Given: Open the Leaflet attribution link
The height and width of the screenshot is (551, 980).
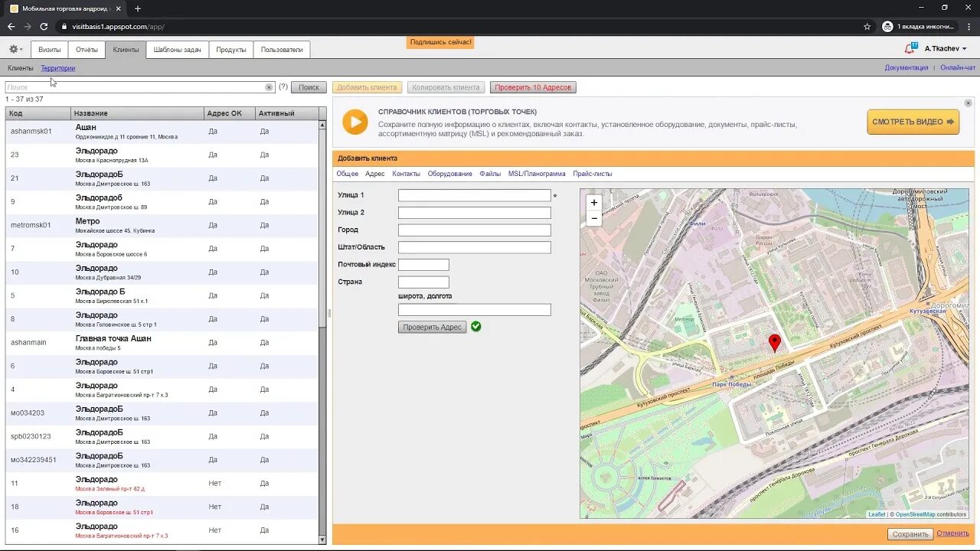Looking at the screenshot, I should [x=877, y=514].
